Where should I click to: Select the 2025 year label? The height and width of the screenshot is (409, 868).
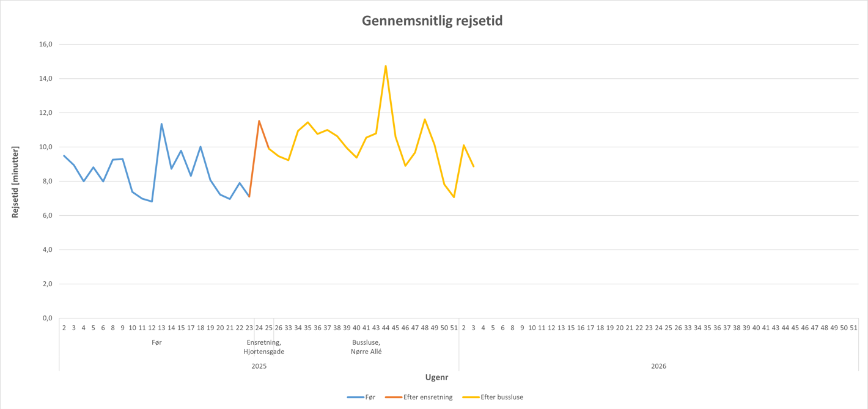tap(259, 366)
